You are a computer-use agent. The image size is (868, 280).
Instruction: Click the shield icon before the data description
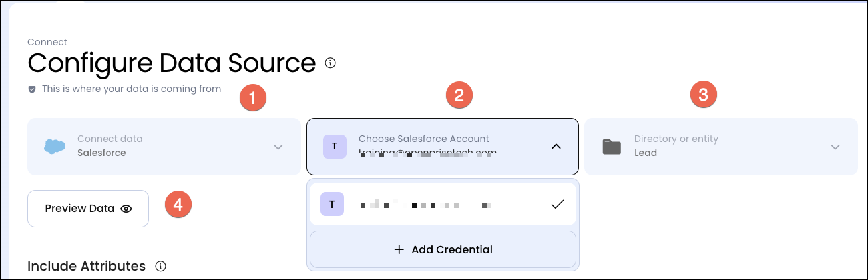point(32,89)
